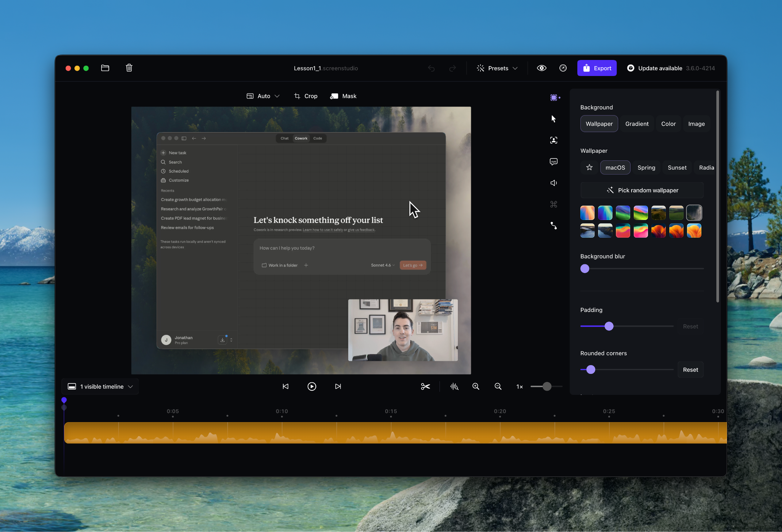Click the Padding slider handle

pos(609,326)
